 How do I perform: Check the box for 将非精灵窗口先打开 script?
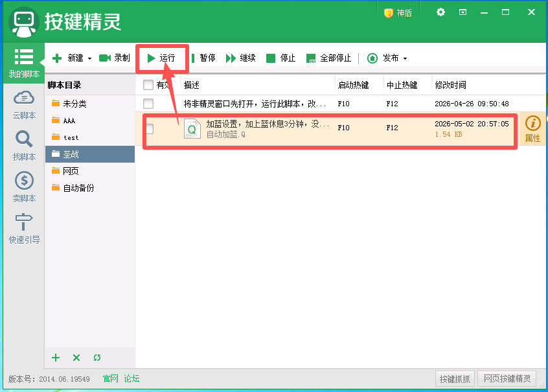pos(148,104)
